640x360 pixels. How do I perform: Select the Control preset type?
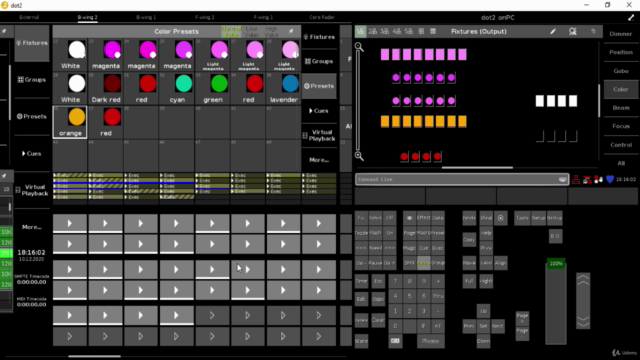621,145
